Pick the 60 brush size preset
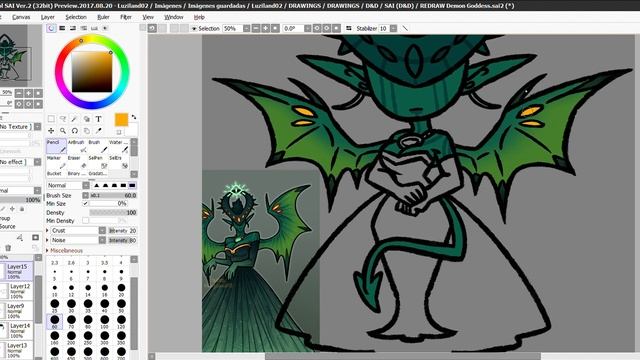Viewport: 640px width, 360px height. [55, 322]
